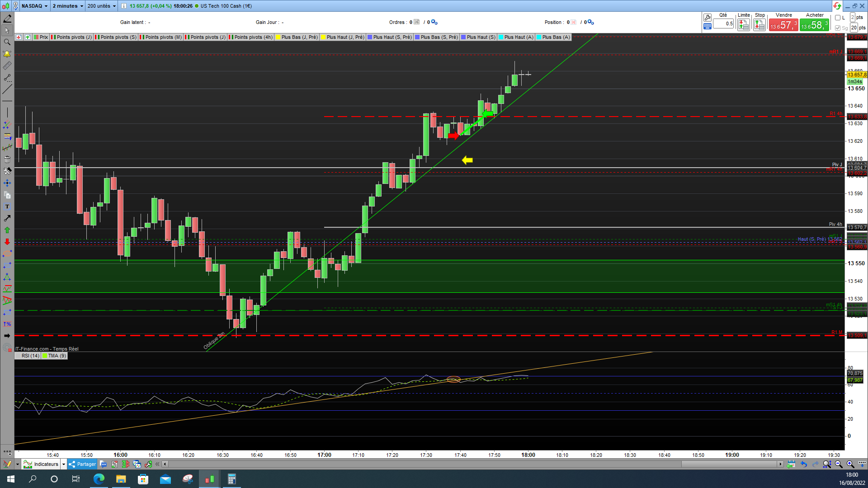Viewport: 868px width, 488px height.
Task: Click the blue keyboard icon
Action: coord(708,27)
